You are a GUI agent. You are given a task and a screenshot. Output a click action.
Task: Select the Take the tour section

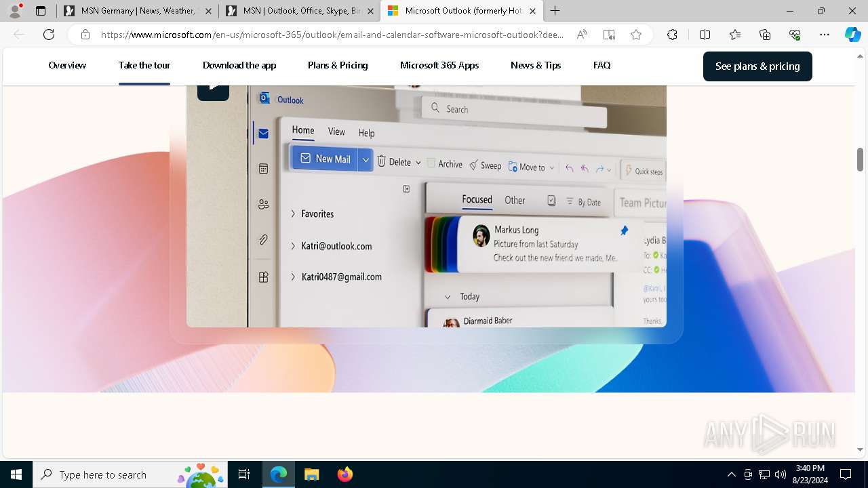(x=144, y=66)
